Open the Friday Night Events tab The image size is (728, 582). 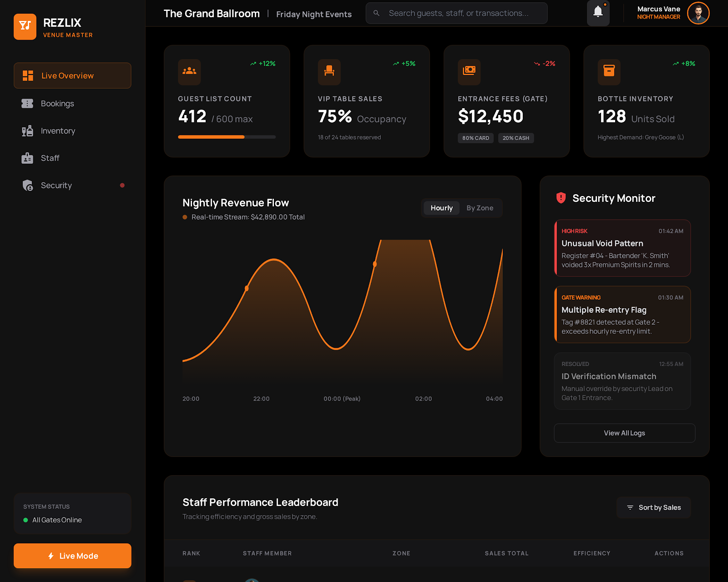[313, 14]
